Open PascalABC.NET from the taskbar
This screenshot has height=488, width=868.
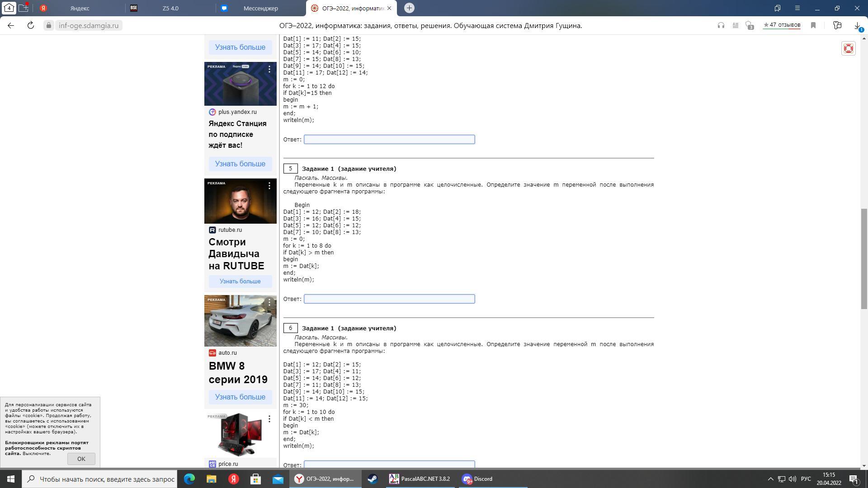[420, 479]
